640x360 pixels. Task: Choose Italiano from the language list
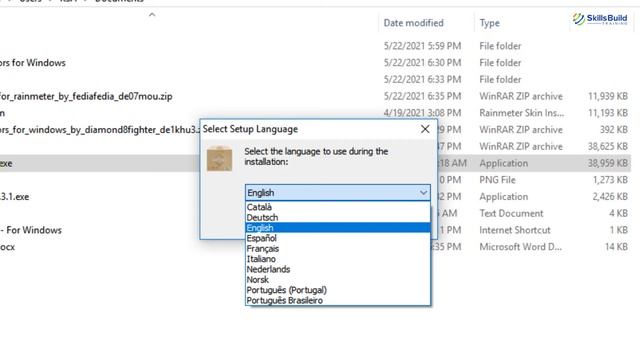(x=338, y=259)
